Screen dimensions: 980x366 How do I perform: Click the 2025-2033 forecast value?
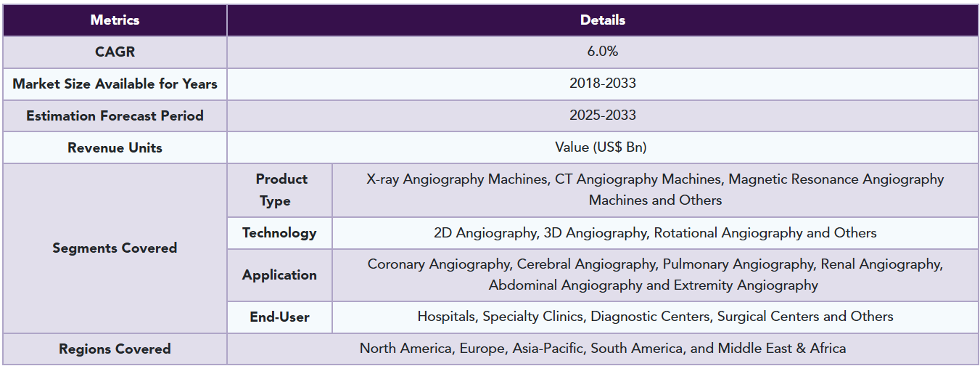(603, 116)
